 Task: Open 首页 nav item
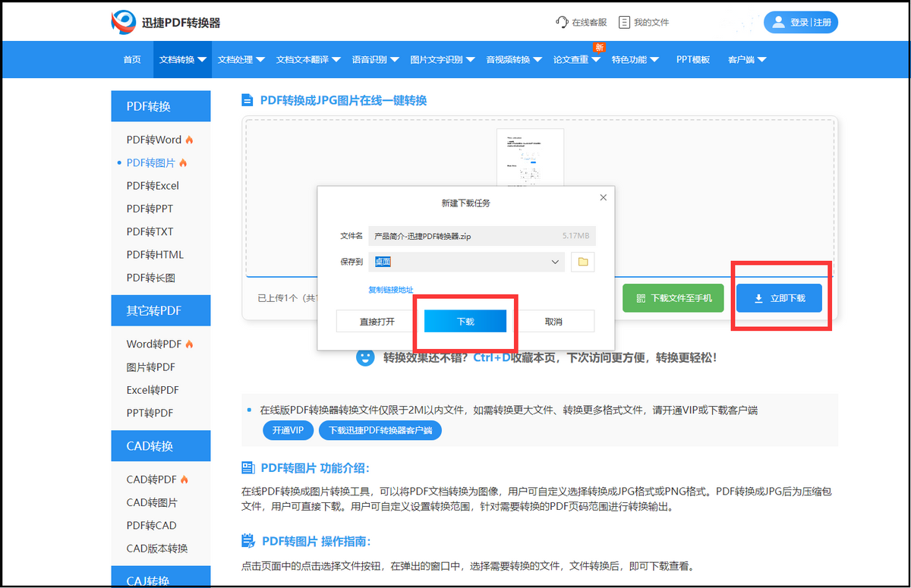(x=132, y=59)
